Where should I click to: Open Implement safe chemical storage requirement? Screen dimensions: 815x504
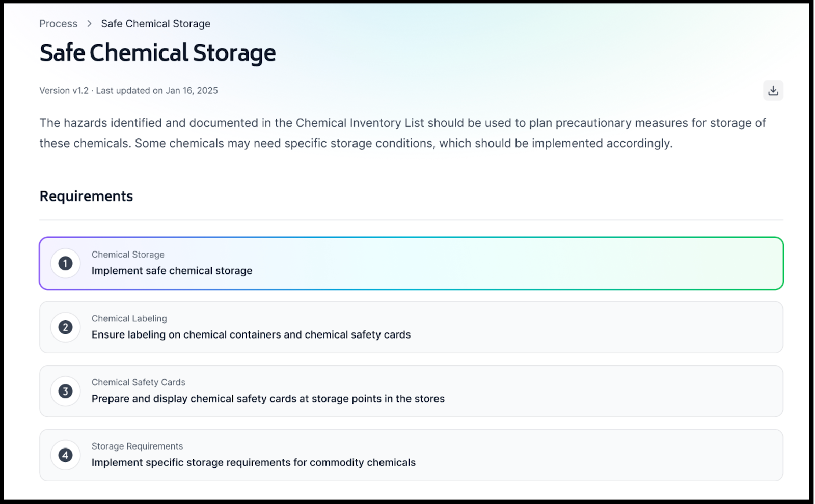[411, 263]
